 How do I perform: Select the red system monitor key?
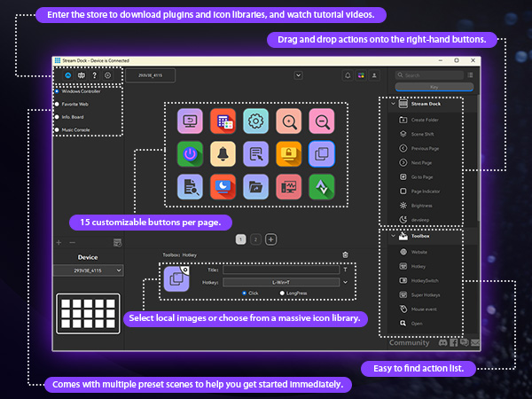click(x=289, y=186)
